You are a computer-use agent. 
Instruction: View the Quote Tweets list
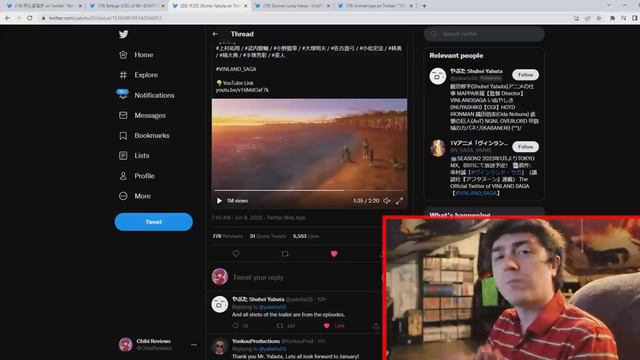click(268, 236)
